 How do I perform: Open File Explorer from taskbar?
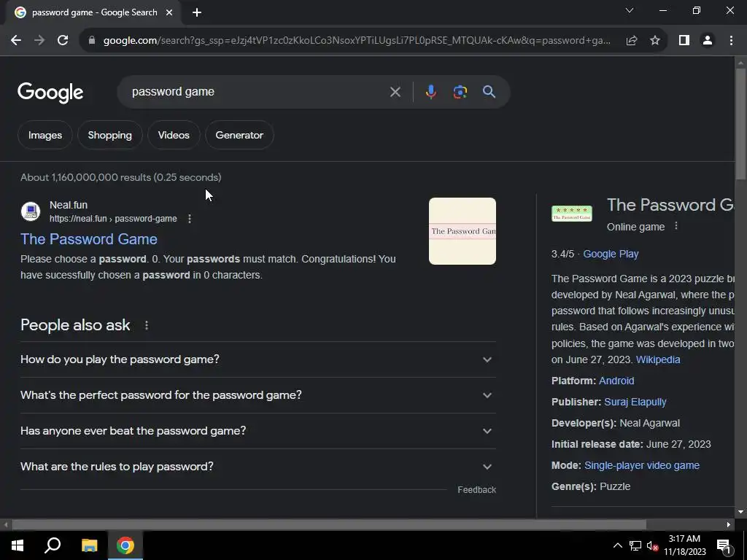tap(89, 545)
